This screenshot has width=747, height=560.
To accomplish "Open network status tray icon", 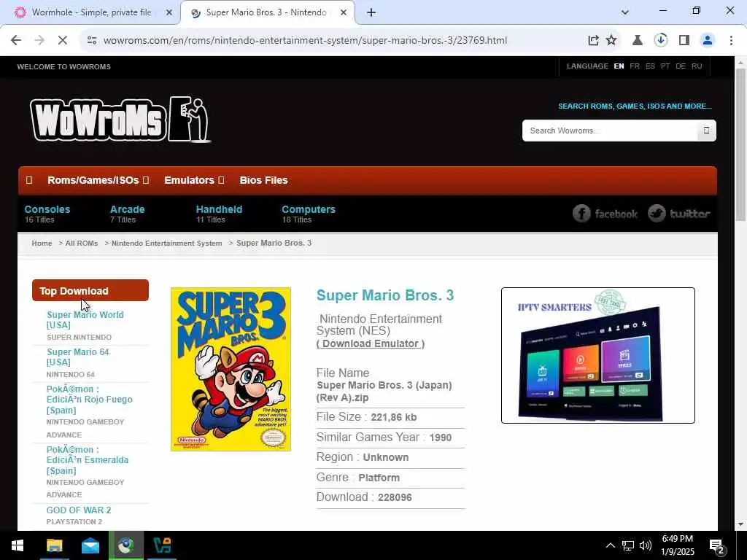I will pyautogui.click(x=628, y=545).
